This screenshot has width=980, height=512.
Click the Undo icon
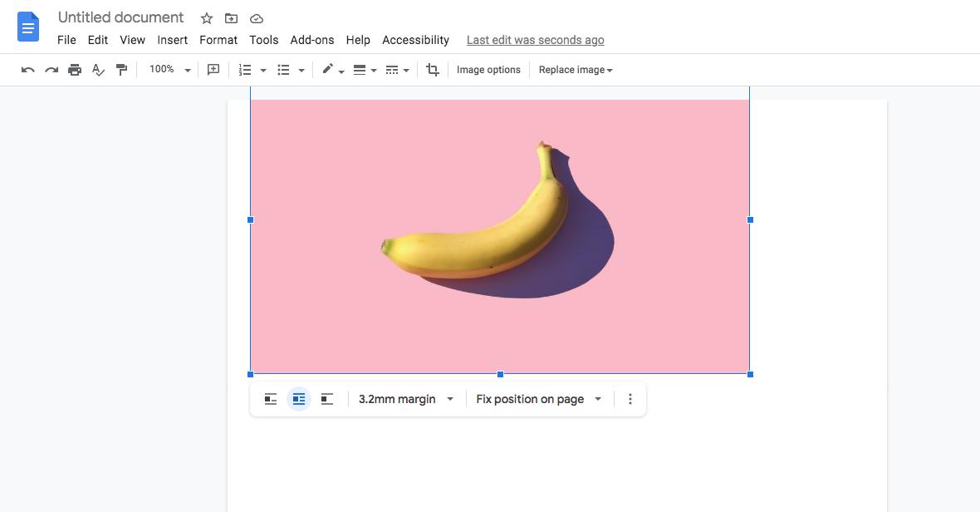[27, 70]
